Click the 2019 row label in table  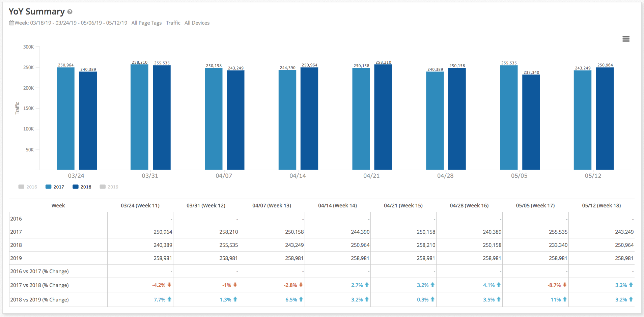click(16, 258)
